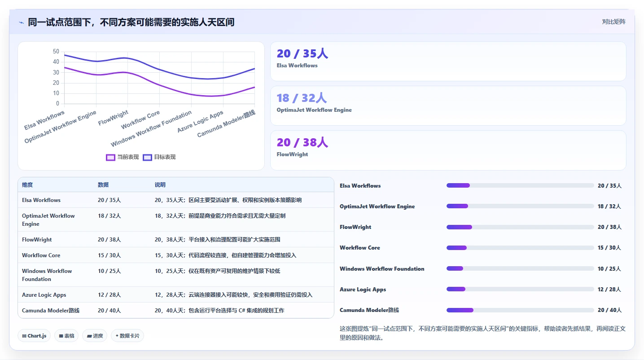Viewport: 644px width, 360px height.
Task: Click the 50 tick on the chart y-axis
Action: [x=56, y=52]
